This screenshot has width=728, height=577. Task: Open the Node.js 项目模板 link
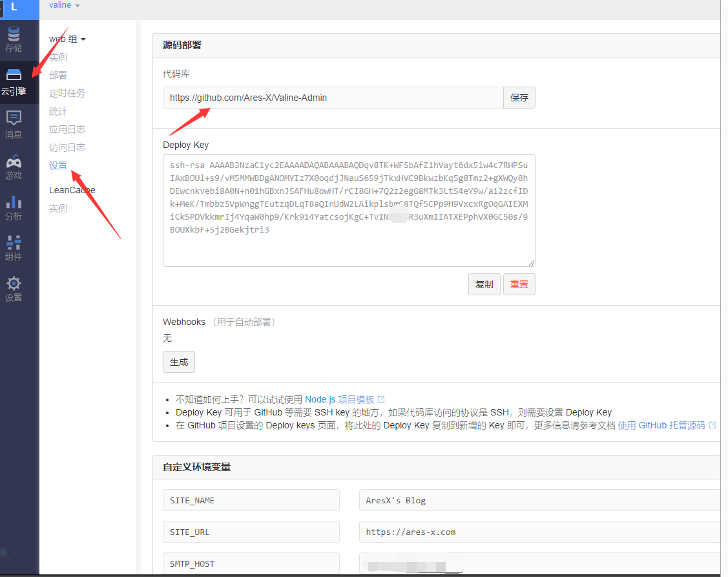point(339,400)
